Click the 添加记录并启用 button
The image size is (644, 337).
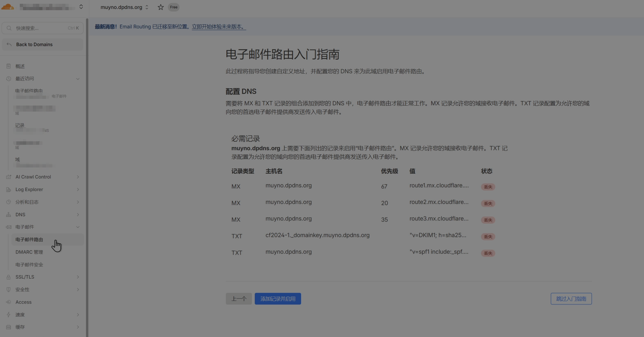(x=277, y=299)
